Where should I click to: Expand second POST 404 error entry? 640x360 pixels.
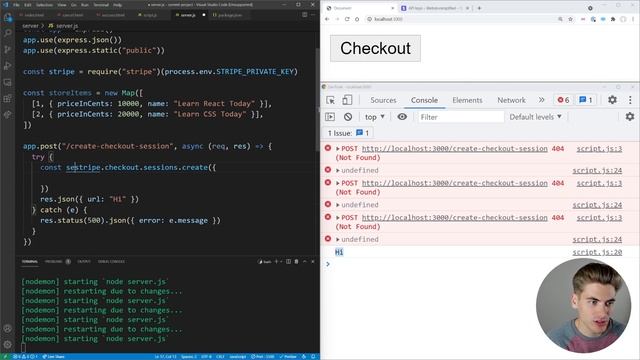[x=338, y=183]
